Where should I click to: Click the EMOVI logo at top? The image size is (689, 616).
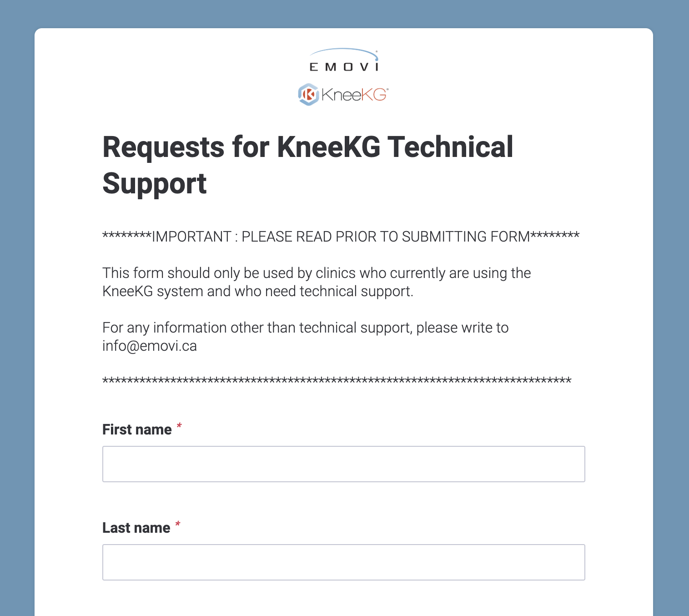pyautogui.click(x=344, y=61)
